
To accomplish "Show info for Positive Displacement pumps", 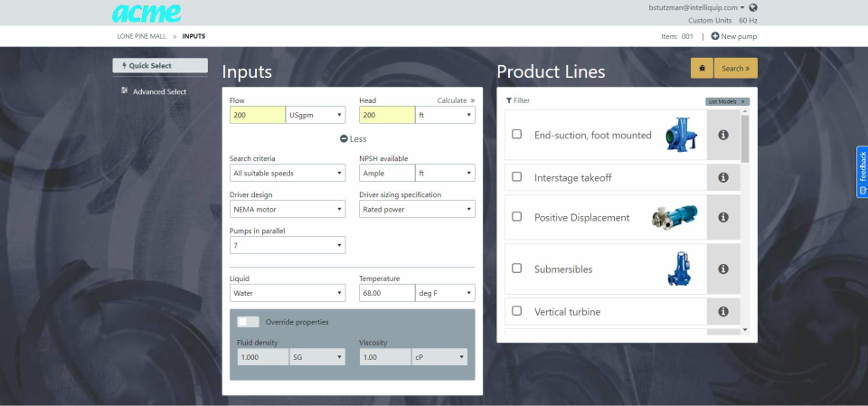I will tap(722, 217).
